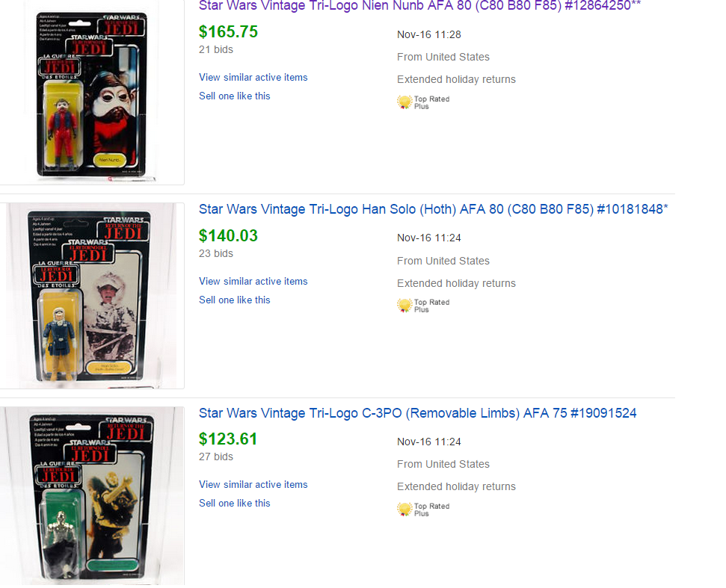Open the Nien Nunb AFA 80 listing title

(419, 6)
